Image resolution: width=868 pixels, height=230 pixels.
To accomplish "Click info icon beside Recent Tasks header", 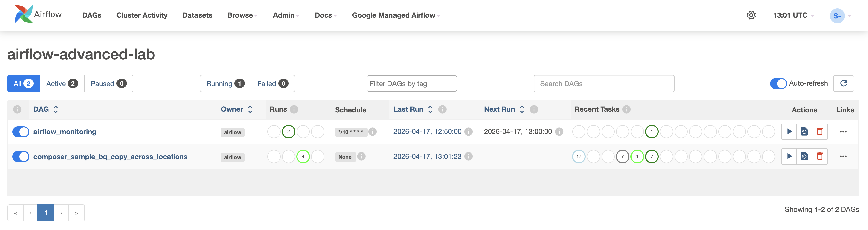I will (x=626, y=109).
